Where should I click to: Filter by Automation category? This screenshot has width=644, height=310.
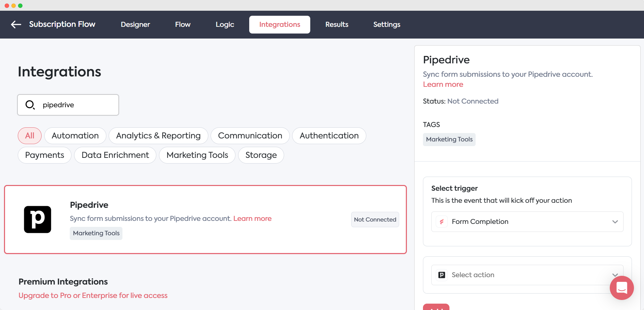click(x=75, y=136)
